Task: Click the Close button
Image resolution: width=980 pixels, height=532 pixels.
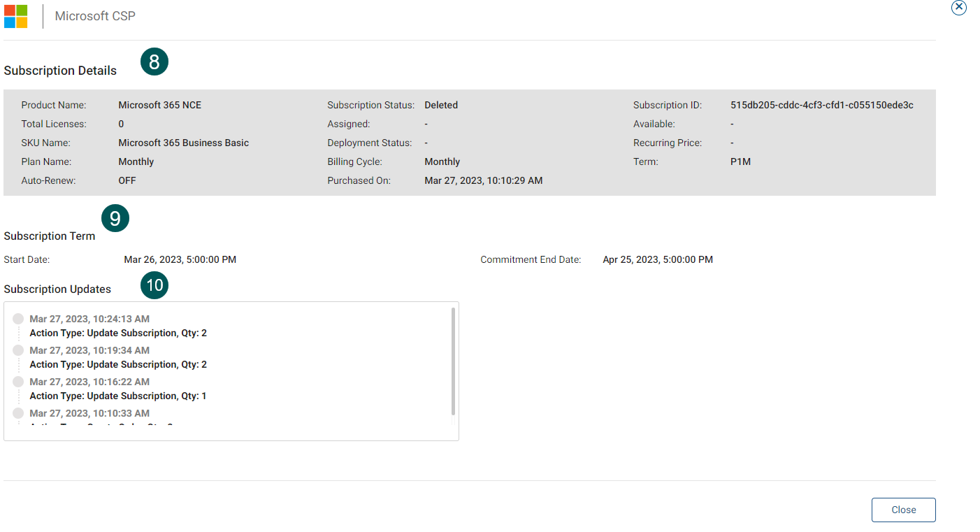Action: (903, 510)
